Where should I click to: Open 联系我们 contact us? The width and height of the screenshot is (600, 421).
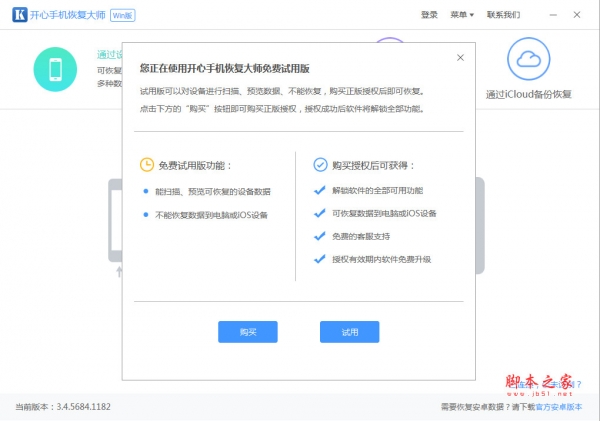click(x=503, y=15)
